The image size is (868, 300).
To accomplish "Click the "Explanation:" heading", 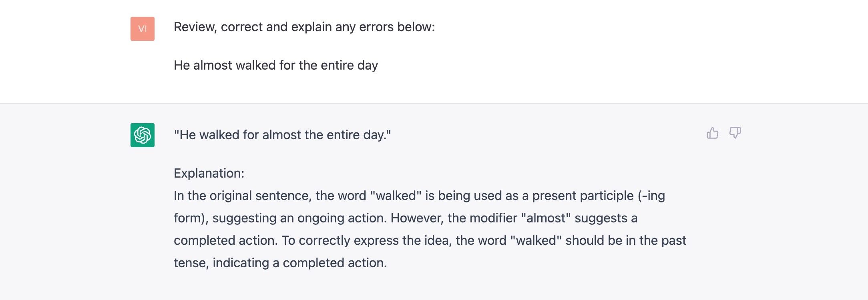I will pyautogui.click(x=209, y=173).
